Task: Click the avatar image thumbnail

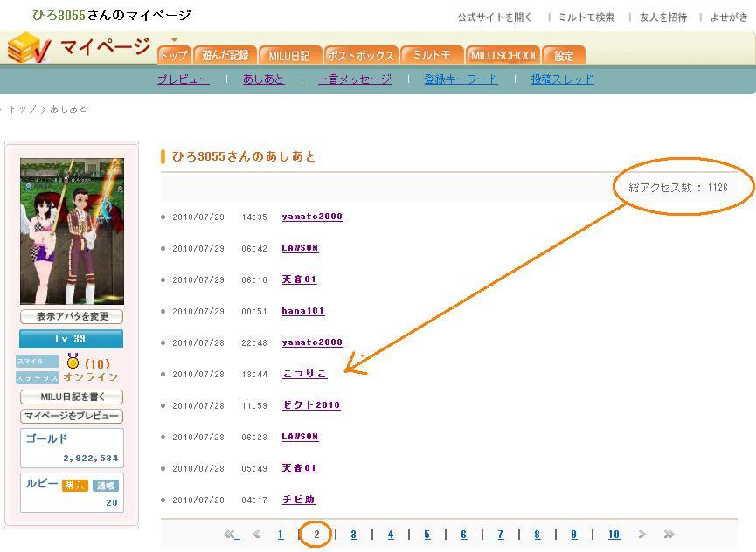Action: click(72, 231)
